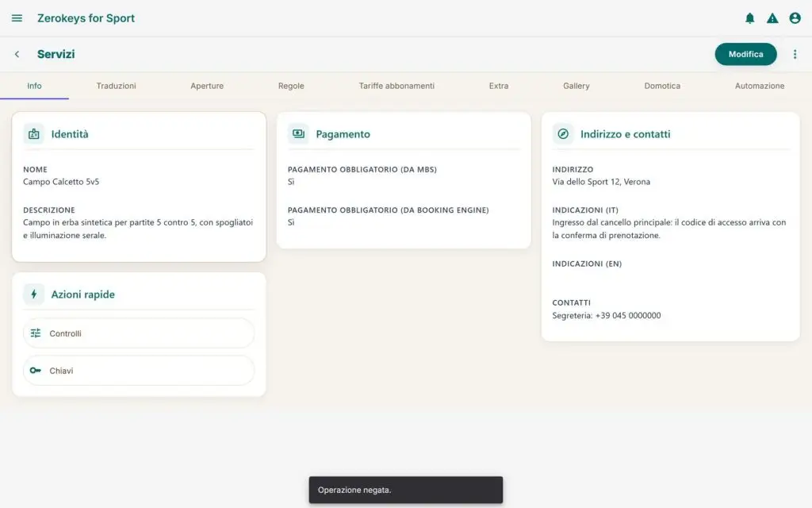Switch to the Traduzioni tab
The width and height of the screenshot is (812, 508).
116,86
